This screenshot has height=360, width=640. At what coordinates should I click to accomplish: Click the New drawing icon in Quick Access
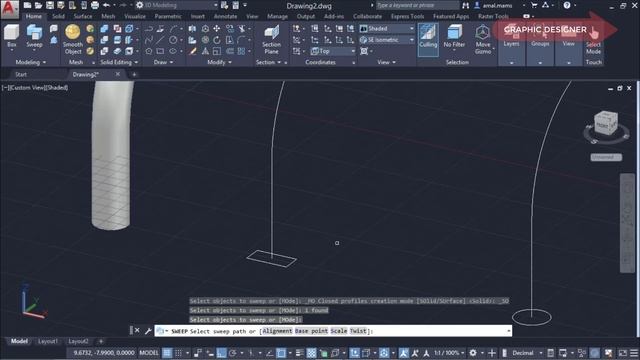tap(27, 5)
